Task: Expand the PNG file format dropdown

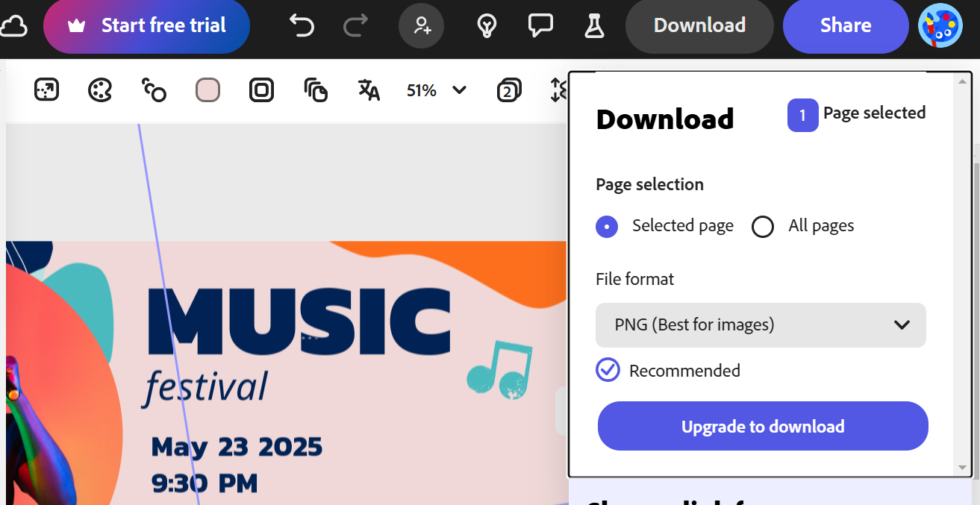Action: 761,324
